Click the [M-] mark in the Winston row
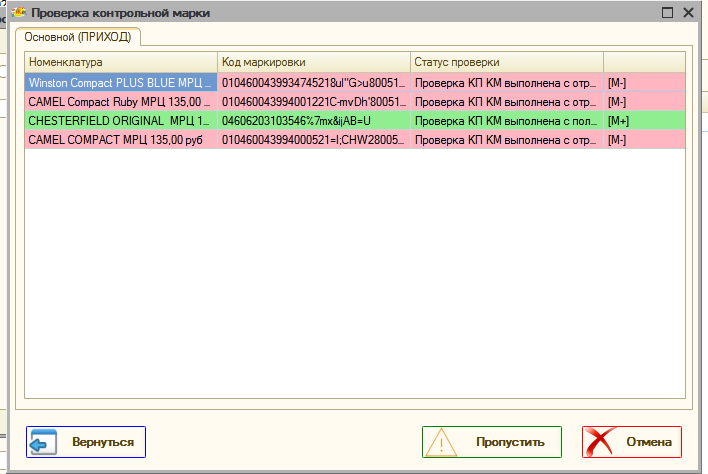The image size is (708, 474). [617, 83]
